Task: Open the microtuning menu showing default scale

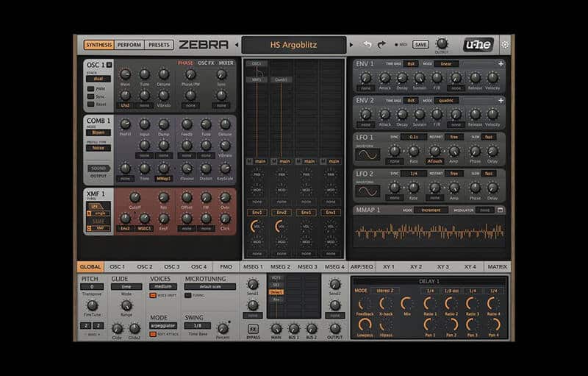Action: pos(210,287)
